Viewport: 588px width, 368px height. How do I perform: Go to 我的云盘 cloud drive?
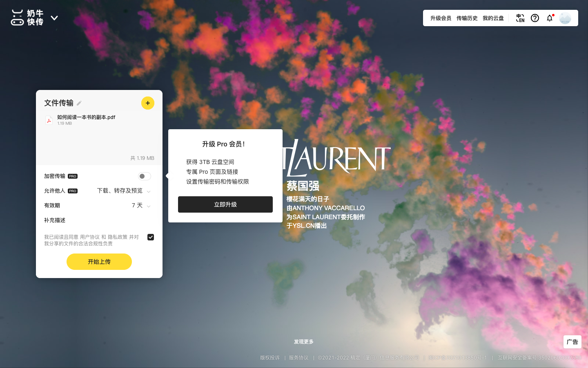(x=493, y=18)
